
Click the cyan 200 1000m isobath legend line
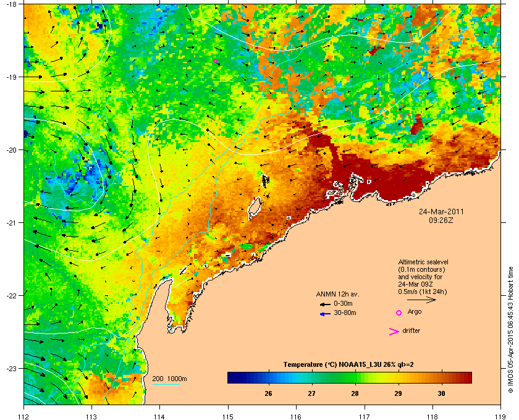(166, 384)
